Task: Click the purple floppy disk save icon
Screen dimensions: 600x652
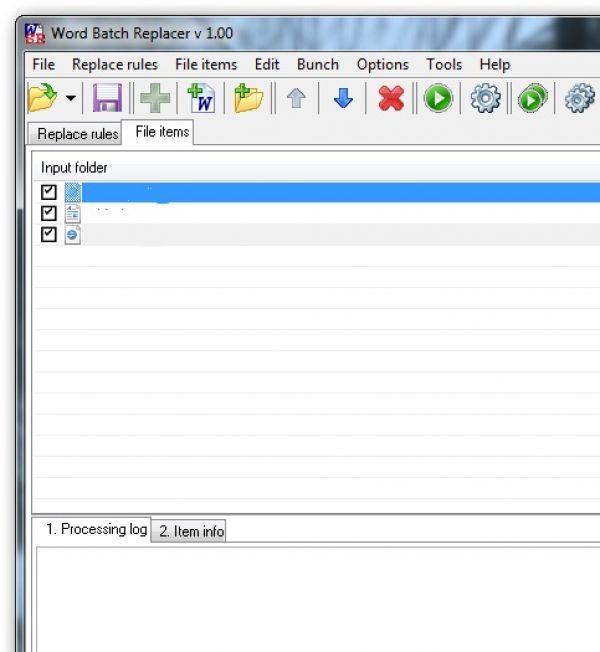Action: pyautogui.click(x=107, y=98)
